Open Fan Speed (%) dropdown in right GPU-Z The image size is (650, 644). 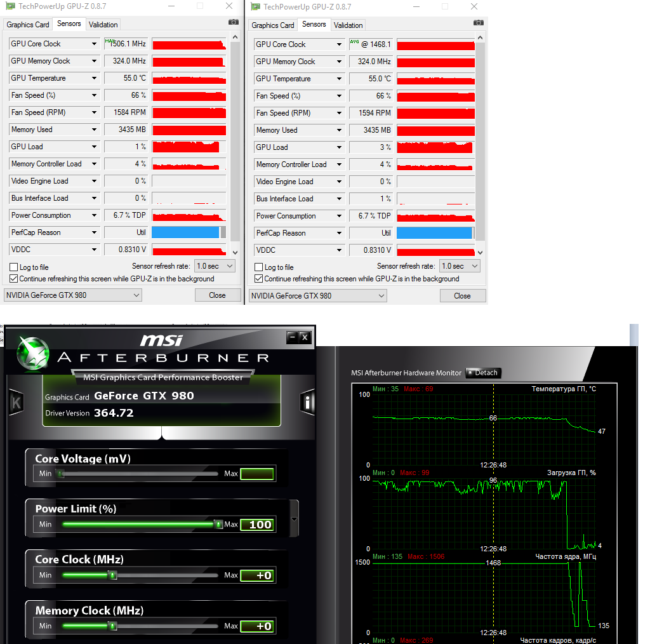tap(339, 96)
